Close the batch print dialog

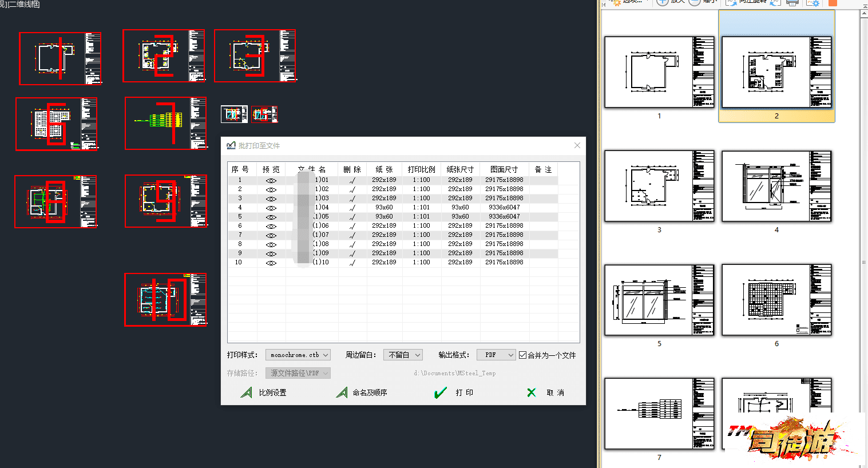coord(577,145)
